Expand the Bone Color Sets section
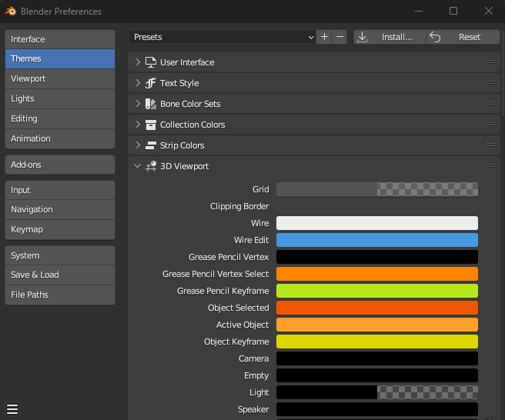Image resolution: width=505 pixels, height=420 pixels. [138, 104]
